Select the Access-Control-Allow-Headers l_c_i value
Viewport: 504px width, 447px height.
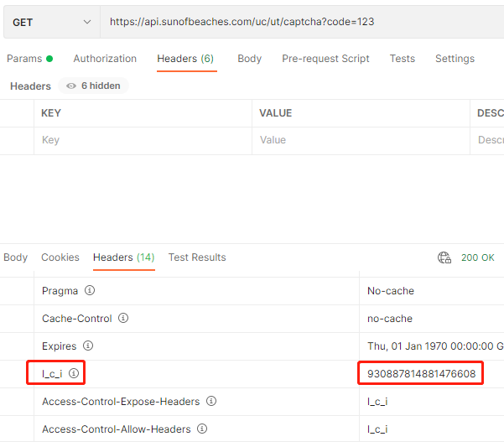pos(377,429)
